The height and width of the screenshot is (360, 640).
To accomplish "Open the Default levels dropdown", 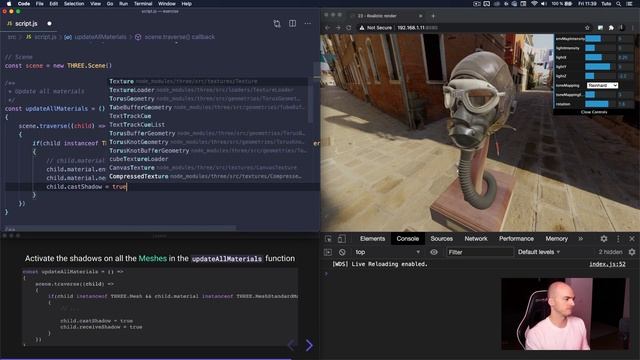I will pos(539,252).
